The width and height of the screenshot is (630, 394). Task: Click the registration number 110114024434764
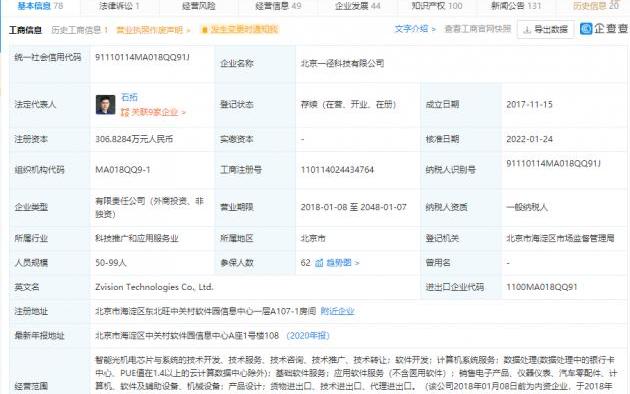[x=337, y=170]
